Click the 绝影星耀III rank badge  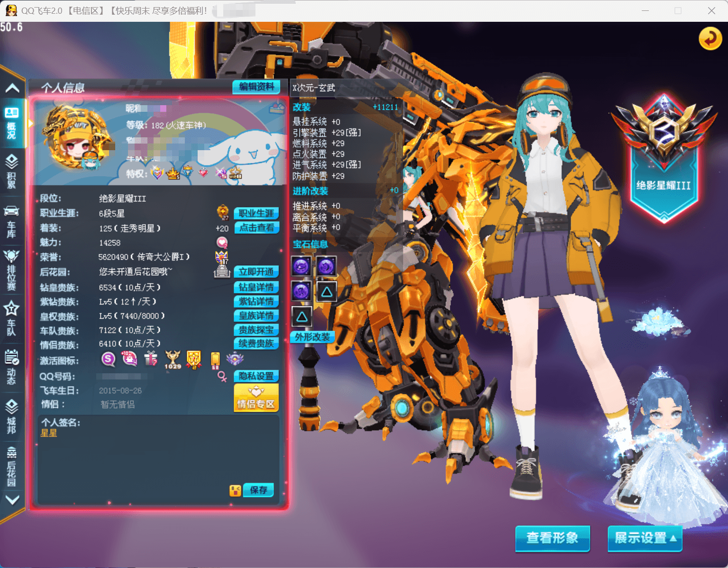[664, 158]
